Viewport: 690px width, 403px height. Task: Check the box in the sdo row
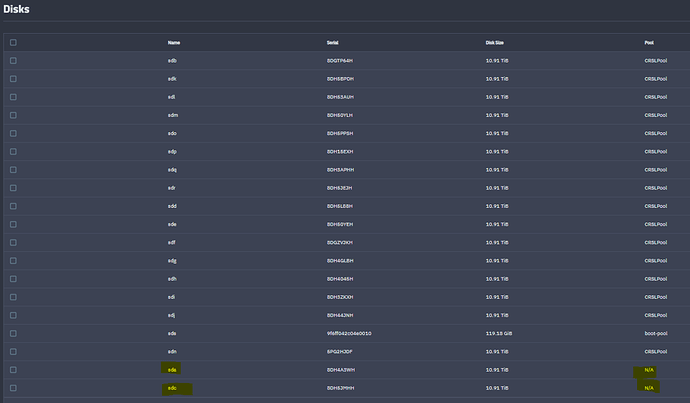pos(13,133)
